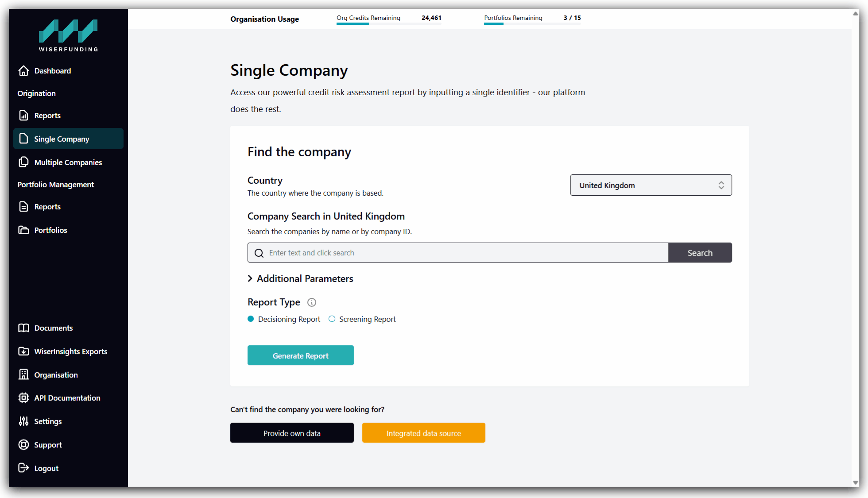The width and height of the screenshot is (868, 498).
Task: Click the Integrated data source button
Action: click(x=424, y=433)
